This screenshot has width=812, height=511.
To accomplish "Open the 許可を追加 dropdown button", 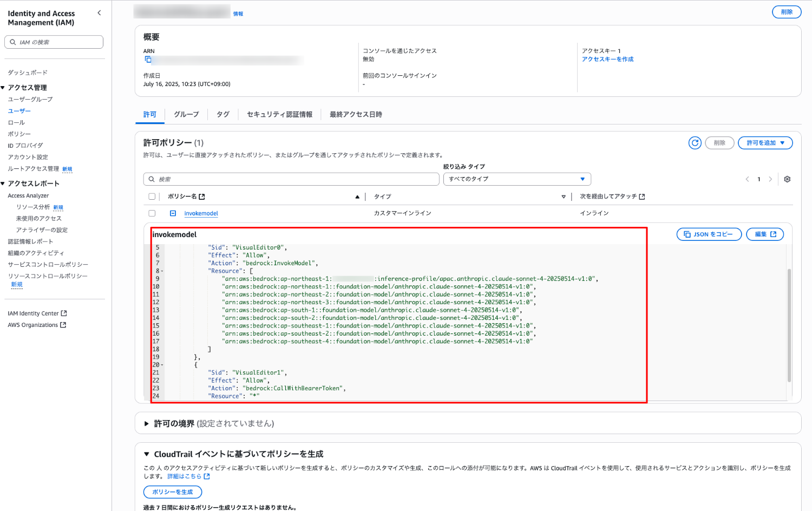I will [765, 143].
